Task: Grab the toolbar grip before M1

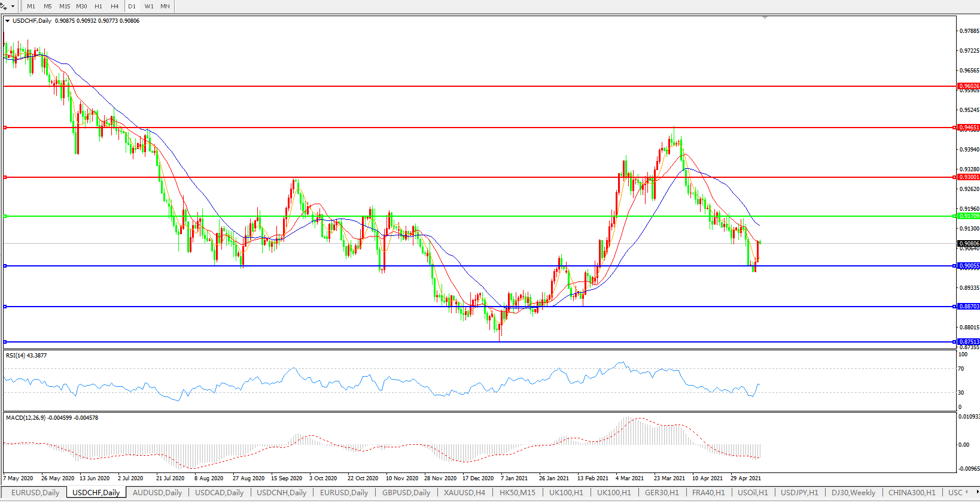Action: 21,7
